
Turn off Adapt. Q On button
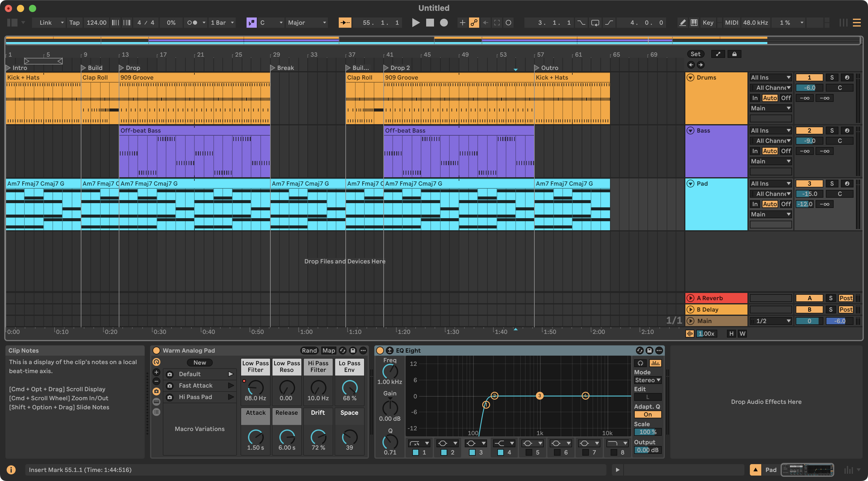648,414
